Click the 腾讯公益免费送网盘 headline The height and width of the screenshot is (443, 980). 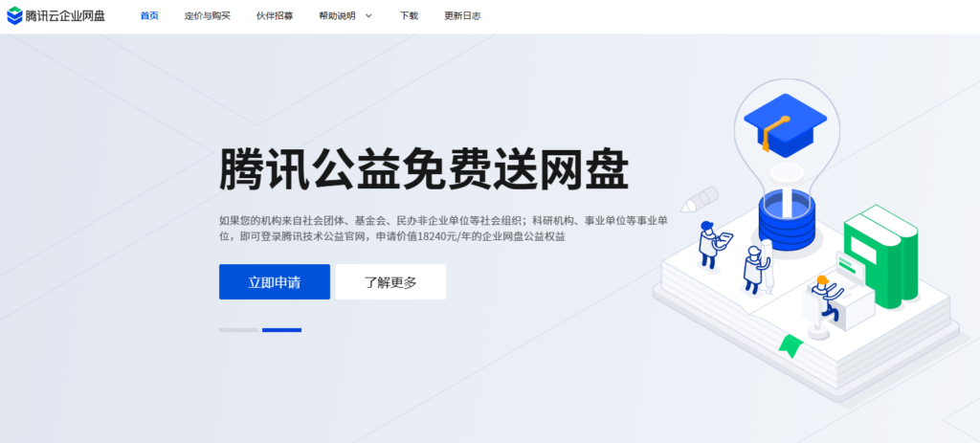[x=424, y=168]
